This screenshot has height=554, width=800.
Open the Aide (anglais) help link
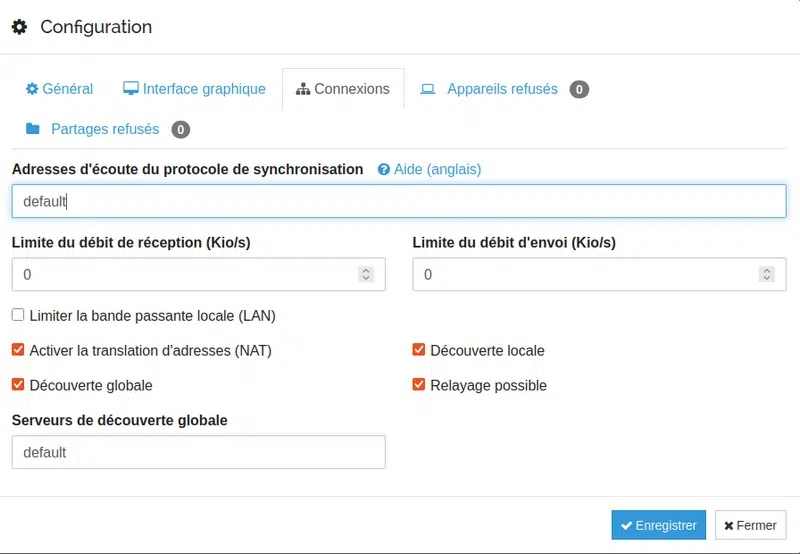[437, 170]
